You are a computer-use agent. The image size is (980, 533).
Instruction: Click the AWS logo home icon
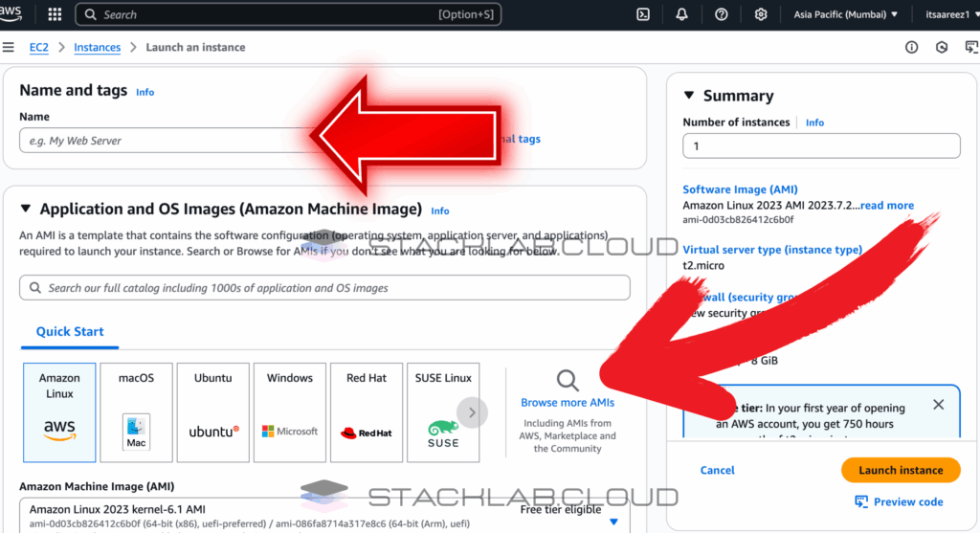tap(10, 13)
